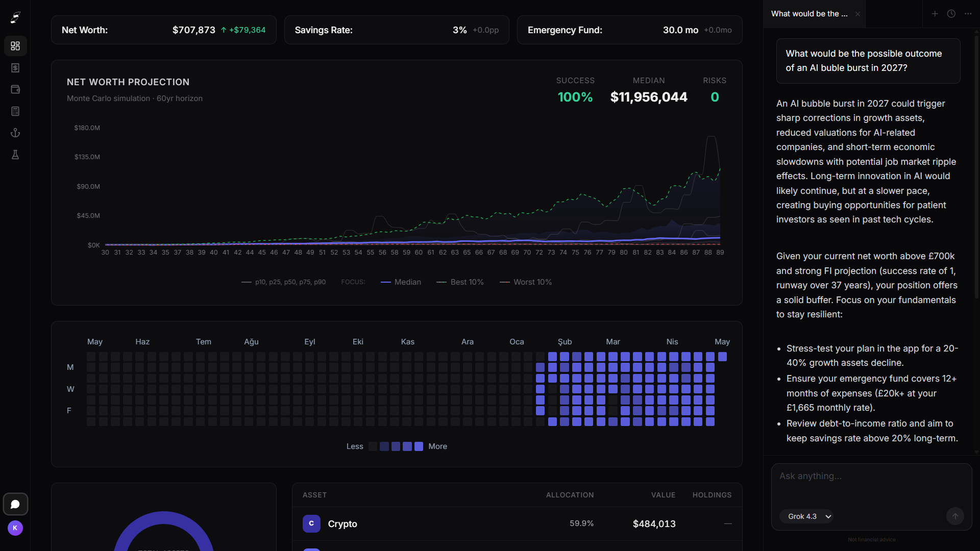Open the dashboard grid icon in sidebar
The image size is (980, 551).
point(15,46)
